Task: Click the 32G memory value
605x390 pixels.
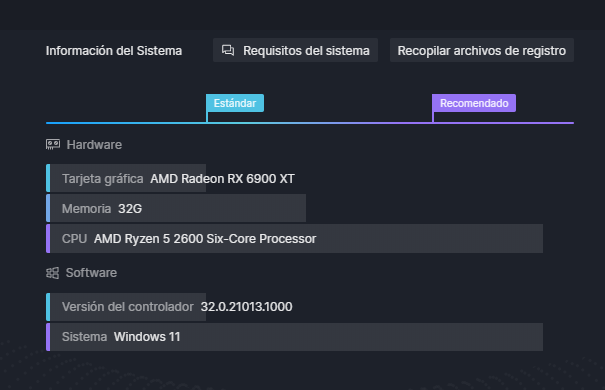Action: [x=130, y=209]
